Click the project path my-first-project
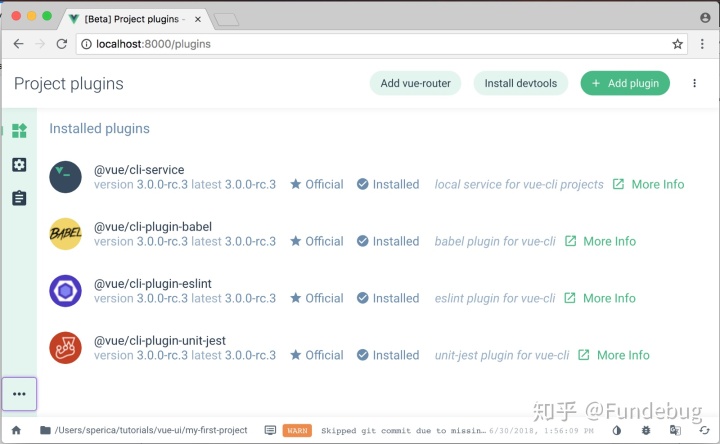Viewport: 720px width, 444px height. pos(151,430)
